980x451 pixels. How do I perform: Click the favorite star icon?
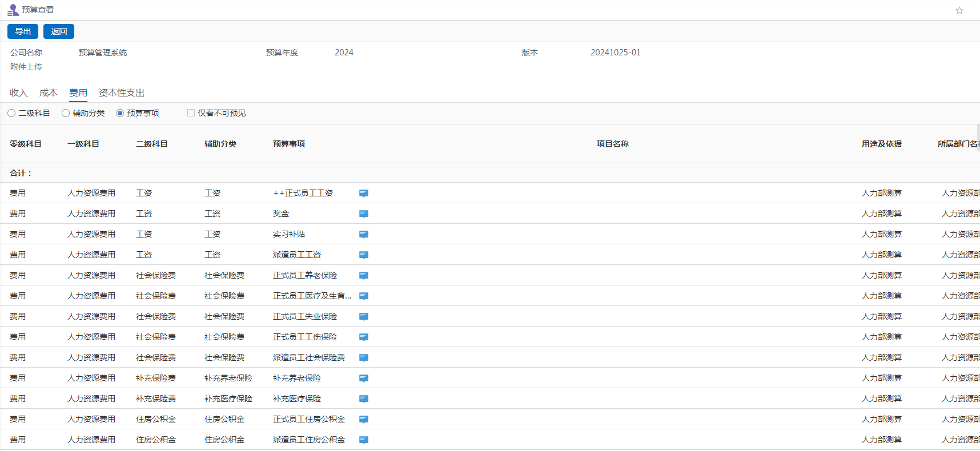point(959,10)
